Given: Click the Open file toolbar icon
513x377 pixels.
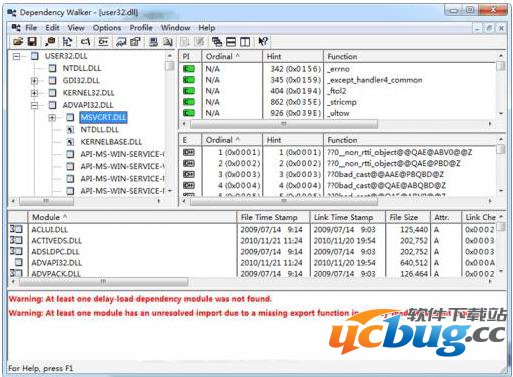Looking at the screenshot, I should (x=18, y=42).
